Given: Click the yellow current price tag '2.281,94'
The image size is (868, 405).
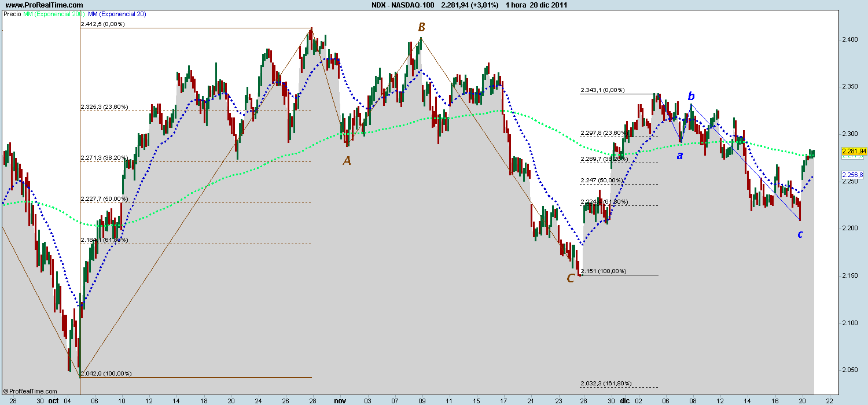Looking at the screenshot, I should coord(855,151).
